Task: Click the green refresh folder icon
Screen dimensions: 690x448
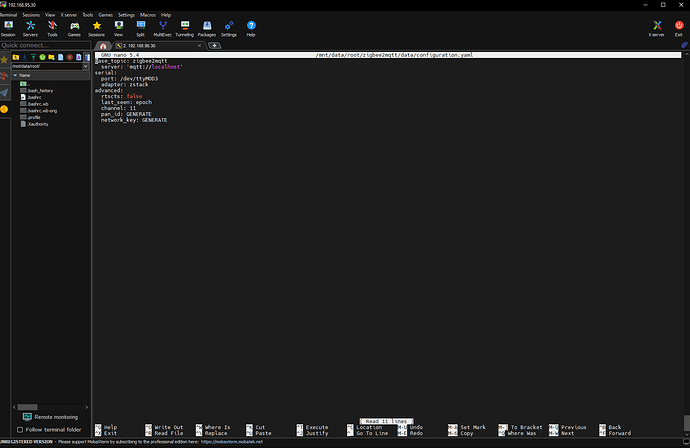Action: pyautogui.click(x=42, y=57)
